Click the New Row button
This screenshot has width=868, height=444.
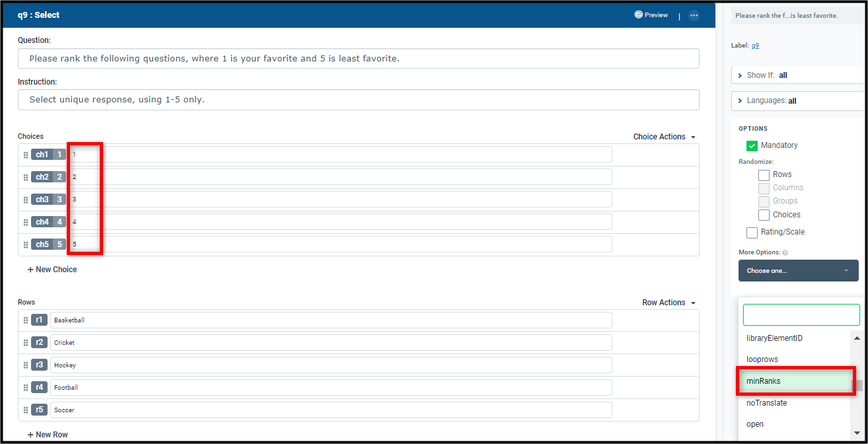(x=48, y=435)
